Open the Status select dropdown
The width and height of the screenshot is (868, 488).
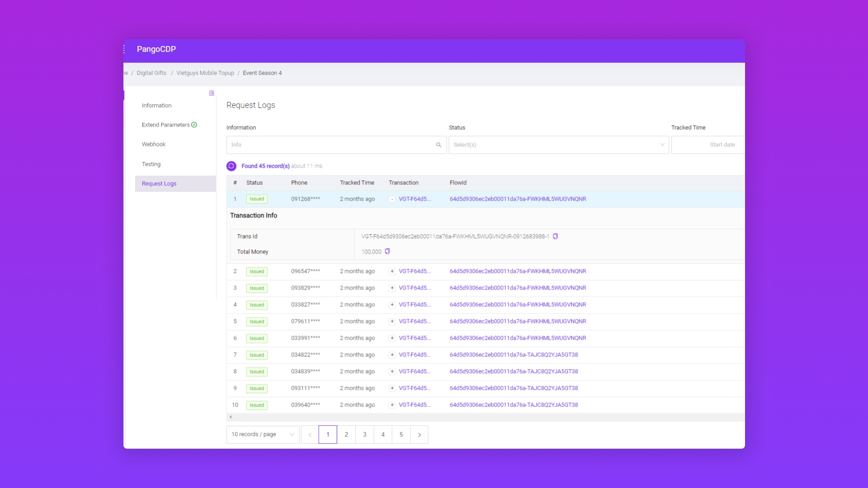point(558,145)
